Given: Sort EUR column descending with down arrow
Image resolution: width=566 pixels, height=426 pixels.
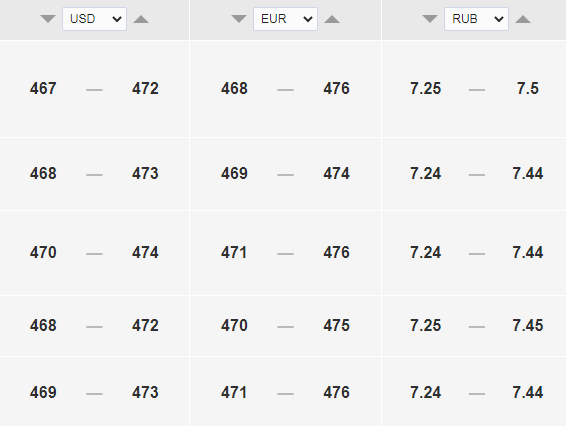Looking at the screenshot, I should [x=239, y=19].
